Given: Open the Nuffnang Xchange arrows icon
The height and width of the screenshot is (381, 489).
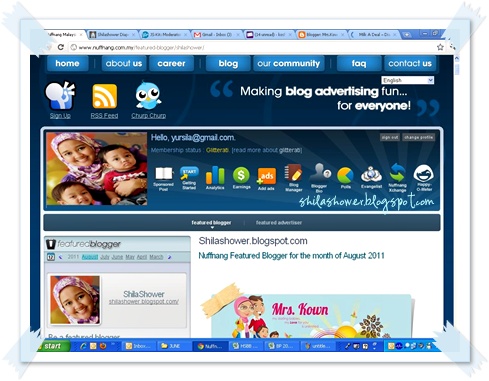Looking at the screenshot, I should point(398,172).
